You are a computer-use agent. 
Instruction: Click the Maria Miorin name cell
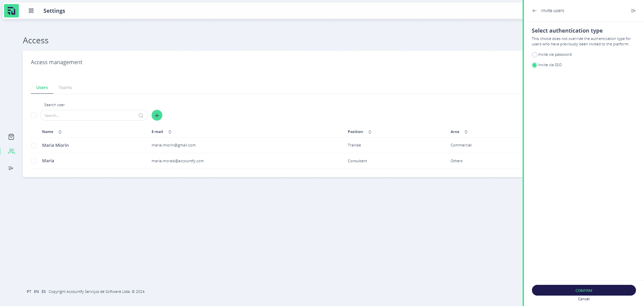click(55, 145)
